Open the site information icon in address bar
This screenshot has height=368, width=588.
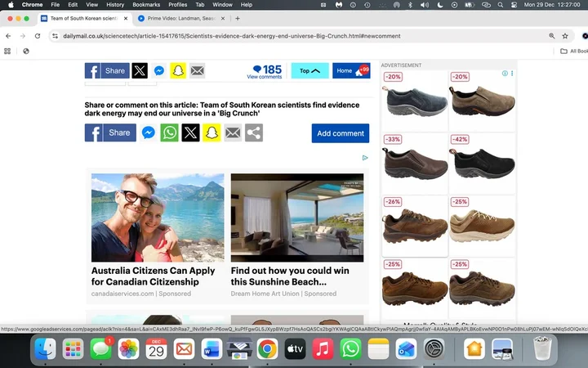(55, 36)
